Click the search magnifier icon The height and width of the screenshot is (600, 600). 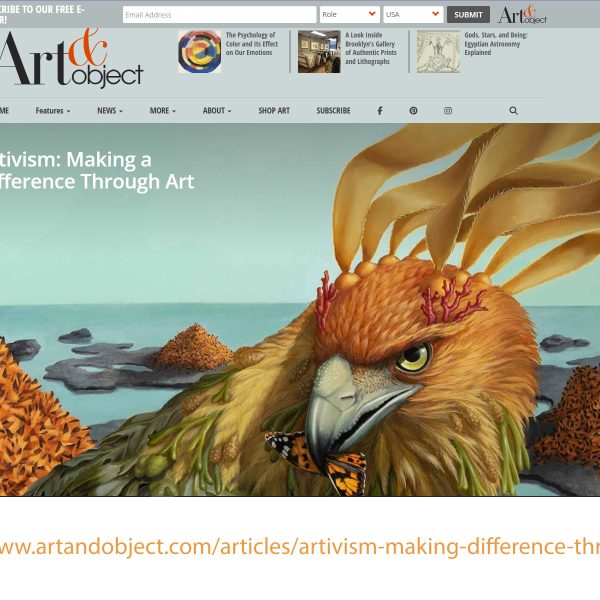pos(514,111)
